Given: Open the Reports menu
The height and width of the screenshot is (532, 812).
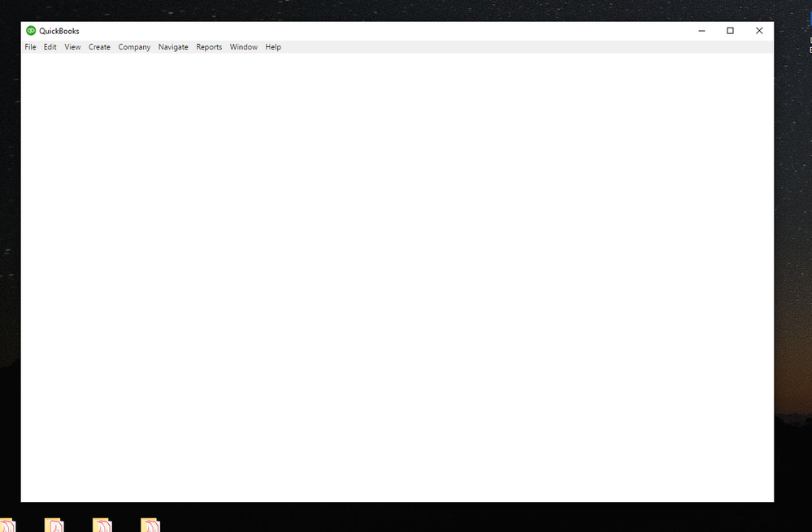Looking at the screenshot, I should (x=209, y=47).
